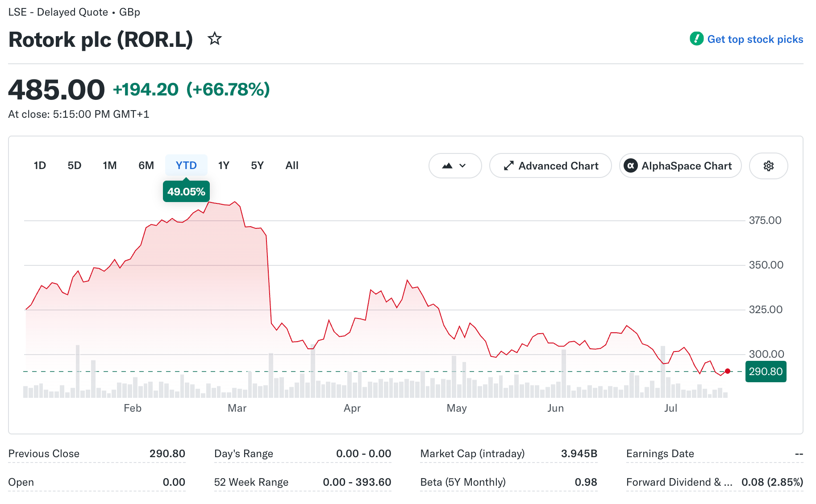The height and width of the screenshot is (504, 816).
Task: Show the 1Y chart range
Action: [x=224, y=165]
